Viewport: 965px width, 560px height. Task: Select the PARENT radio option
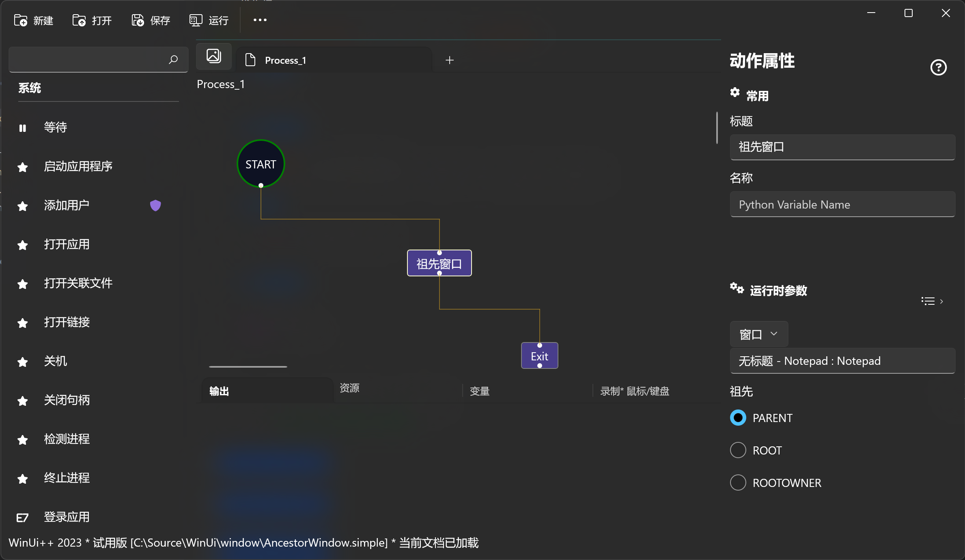click(x=738, y=418)
